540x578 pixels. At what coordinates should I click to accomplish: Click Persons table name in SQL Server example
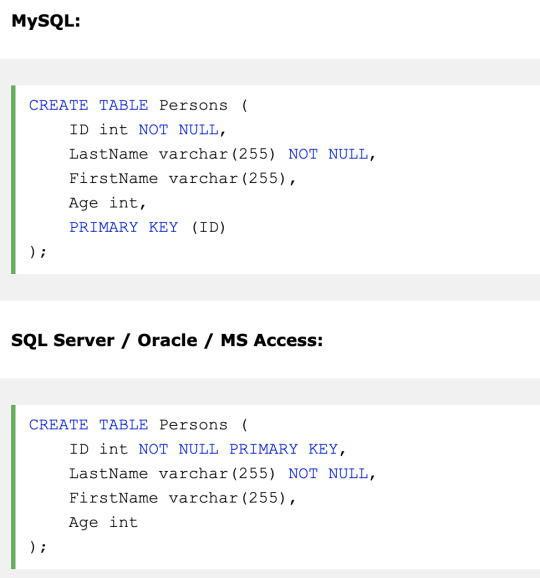pos(194,425)
